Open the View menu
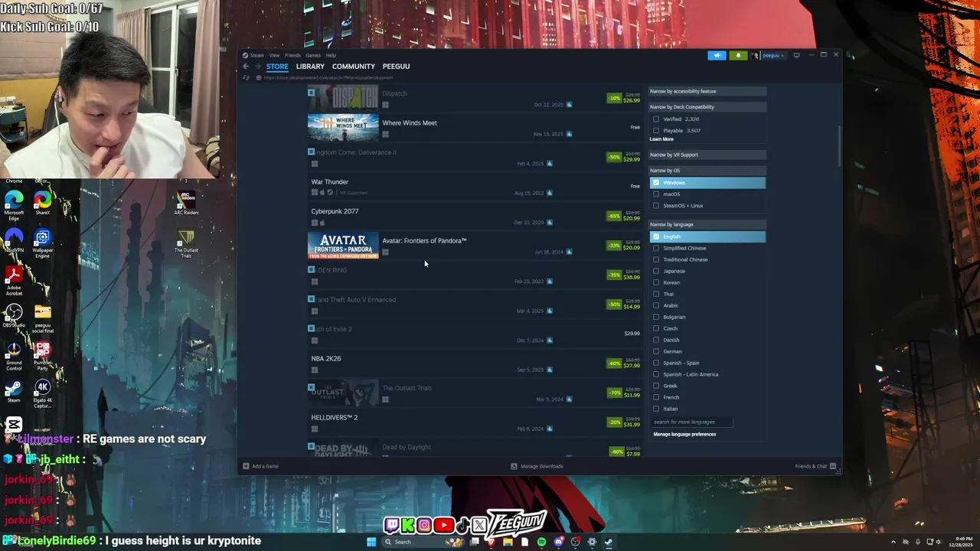The width and height of the screenshot is (980, 551). (x=274, y=55)
